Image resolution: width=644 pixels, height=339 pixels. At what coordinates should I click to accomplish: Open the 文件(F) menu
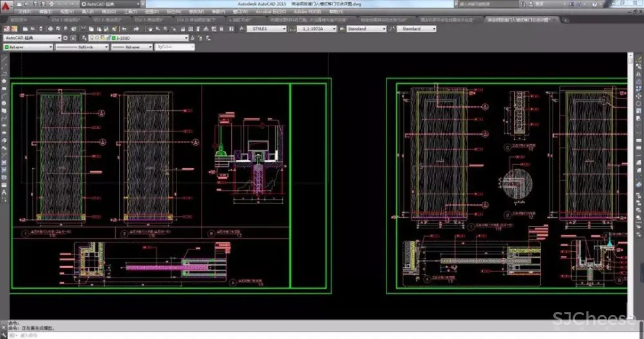(x=24, y=12)
